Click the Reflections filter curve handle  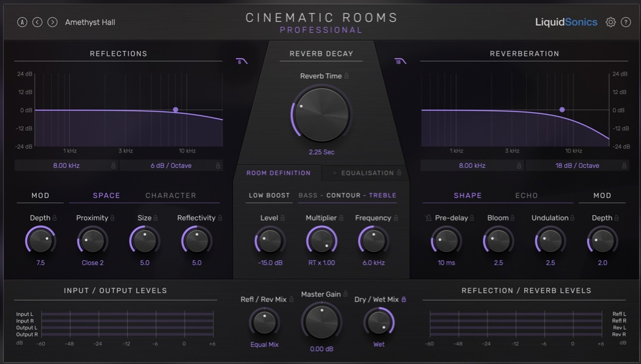tap(175, 110)
